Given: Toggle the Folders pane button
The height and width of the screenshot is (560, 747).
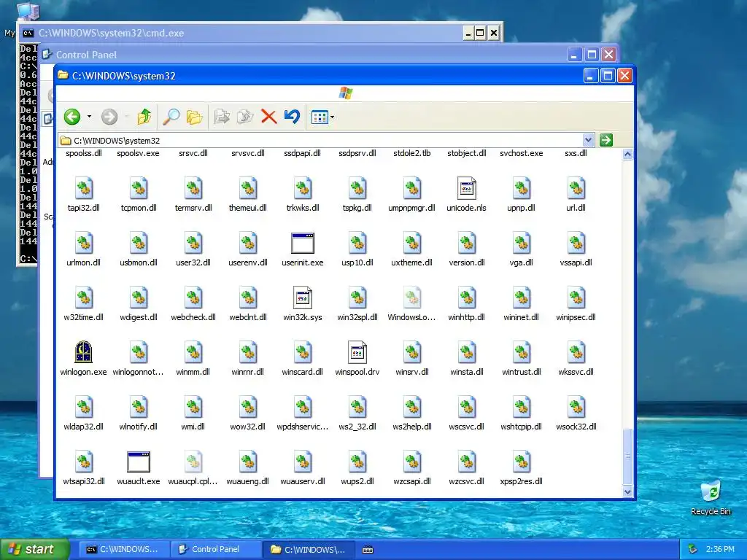Looking at the screenshot, I should 194,117.
